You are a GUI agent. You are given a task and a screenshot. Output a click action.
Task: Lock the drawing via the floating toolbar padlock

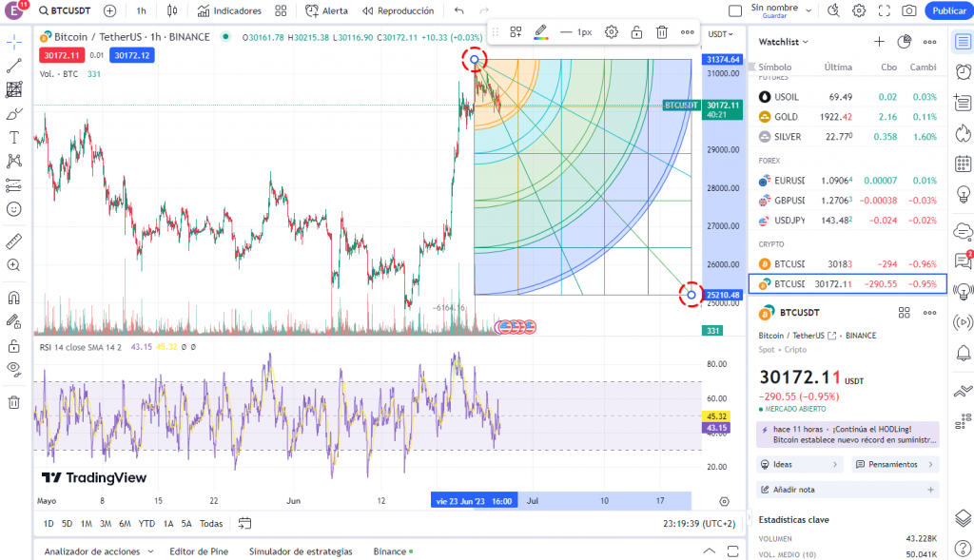pos(637,31)
